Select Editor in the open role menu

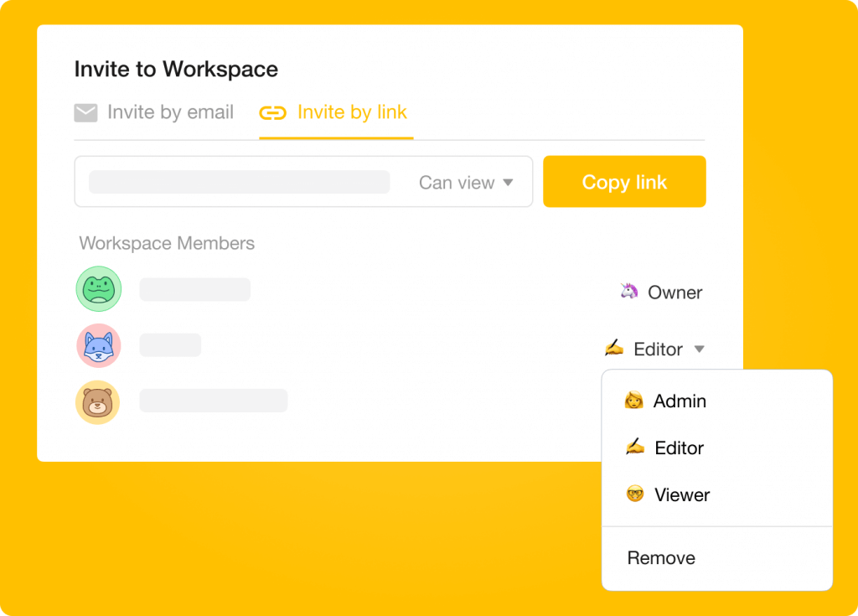[x=678, y=448]
